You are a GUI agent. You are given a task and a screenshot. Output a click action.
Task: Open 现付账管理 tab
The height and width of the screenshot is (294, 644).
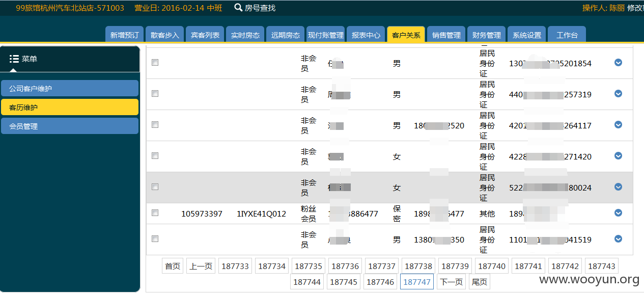pyautogui.click(x=326, y=35)
